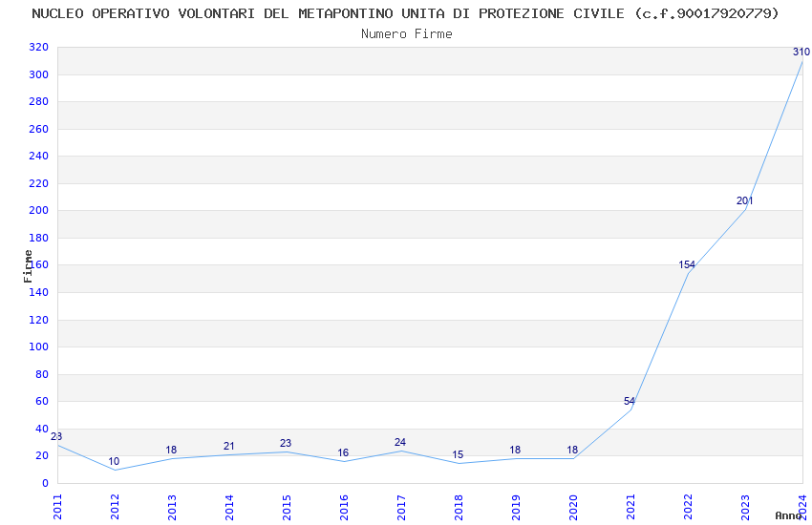Click data label 201 for 2023
Viewport: 812px width, 525px height.
click(745, 200)
